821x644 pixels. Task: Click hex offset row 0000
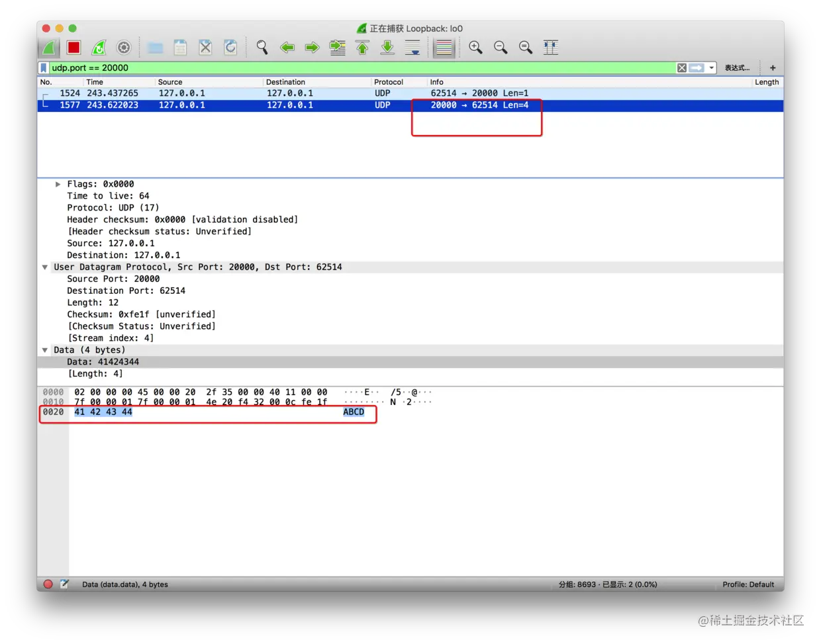coord(53,392)
